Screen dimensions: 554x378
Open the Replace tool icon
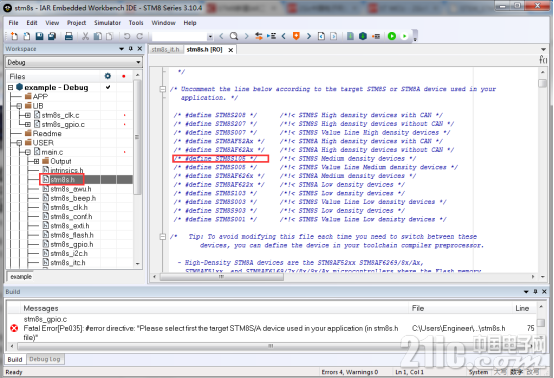pyautogui.click(x=259, y=36)
